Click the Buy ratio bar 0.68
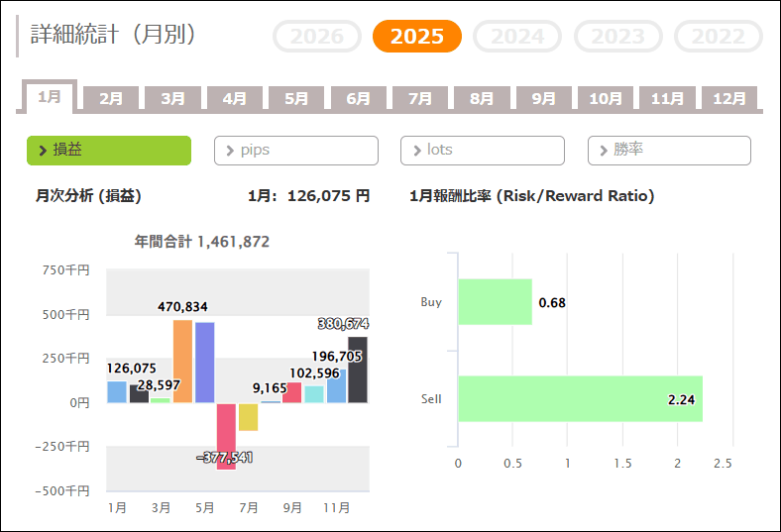 (495, 301)
